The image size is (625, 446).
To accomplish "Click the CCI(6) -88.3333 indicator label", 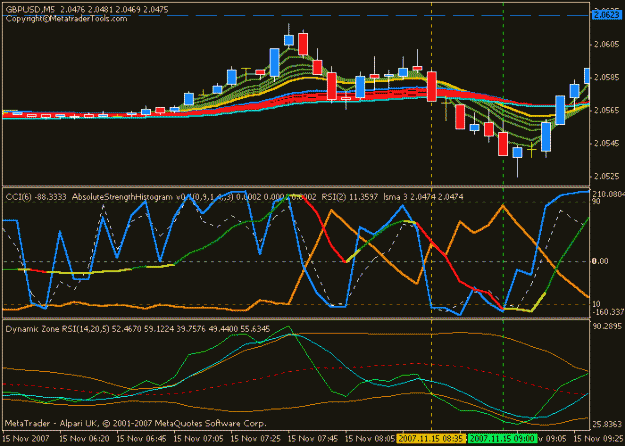I will click(x=36, y=197).
